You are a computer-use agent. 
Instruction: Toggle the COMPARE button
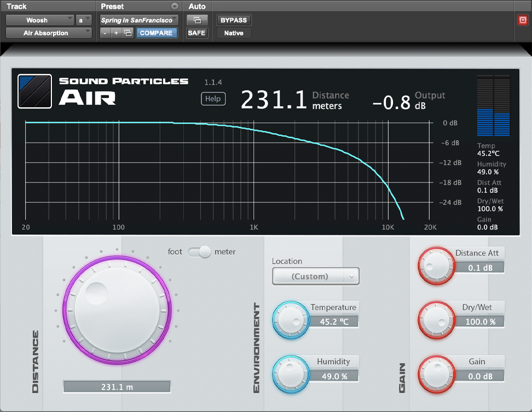[x=157, y=33]
